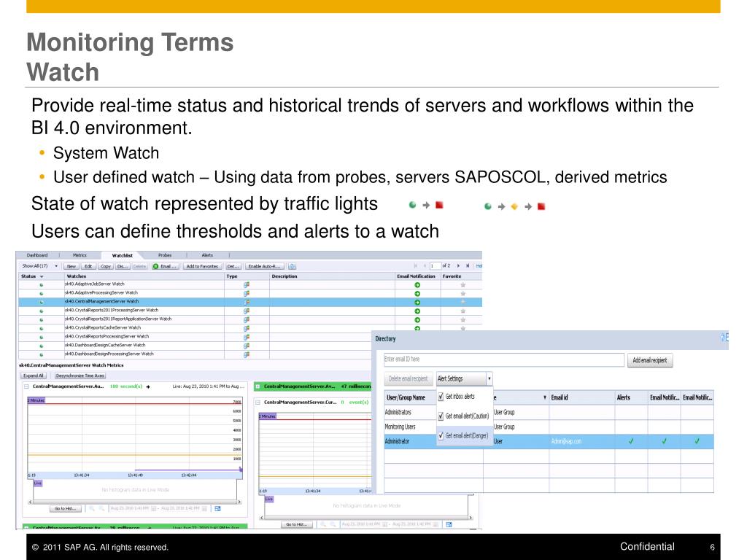Screen dimensions: 747x560
Task: Select Monitoring Users row in Directory
Action: pyautogui.click(x=549, y=427)
